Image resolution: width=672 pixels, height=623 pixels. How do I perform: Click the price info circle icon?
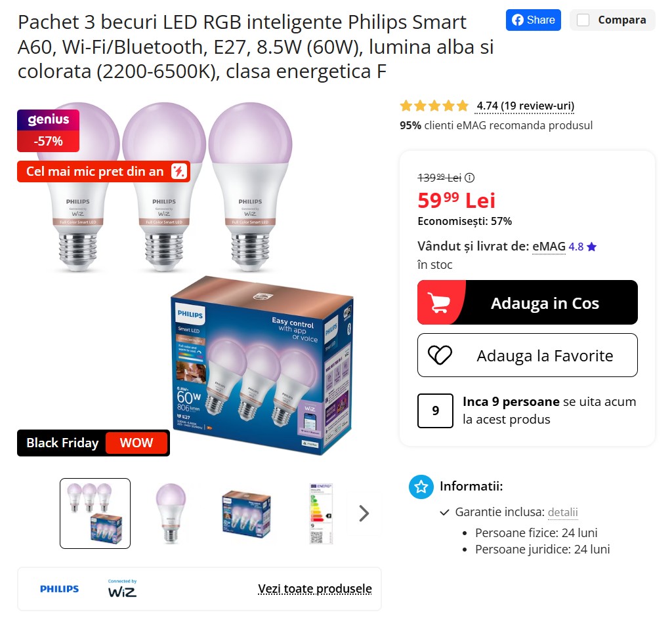[470, 177]
